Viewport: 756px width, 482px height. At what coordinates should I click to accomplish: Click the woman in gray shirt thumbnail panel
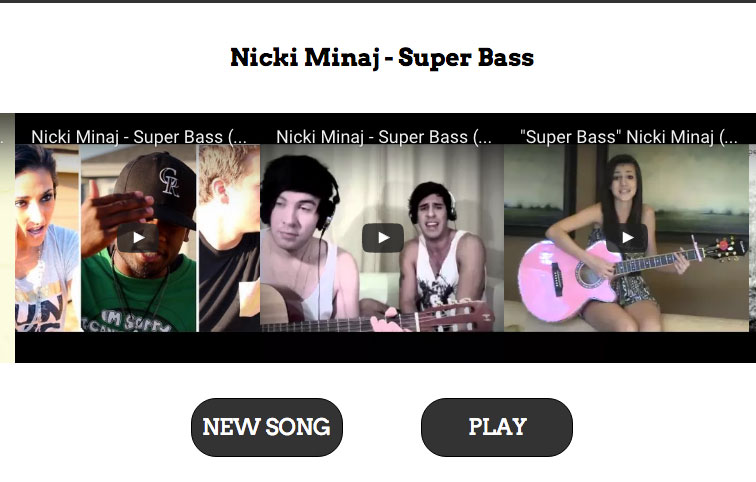point(47,238)
